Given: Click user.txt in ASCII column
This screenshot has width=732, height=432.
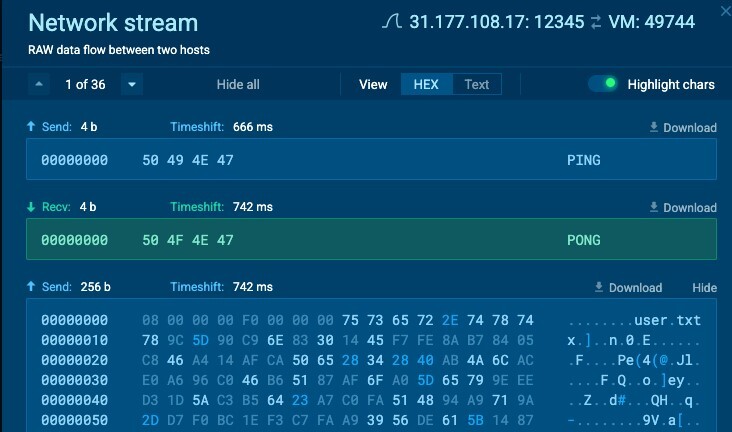Looking at the screenshot, I should click(x=667, y=320).
